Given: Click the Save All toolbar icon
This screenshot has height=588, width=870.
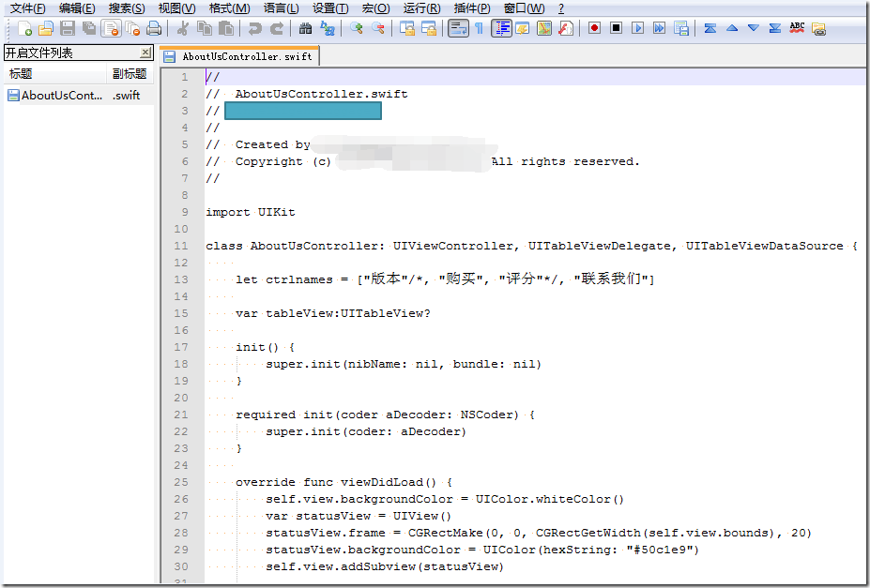Looking at the screenshot, I should coord(89,28).
